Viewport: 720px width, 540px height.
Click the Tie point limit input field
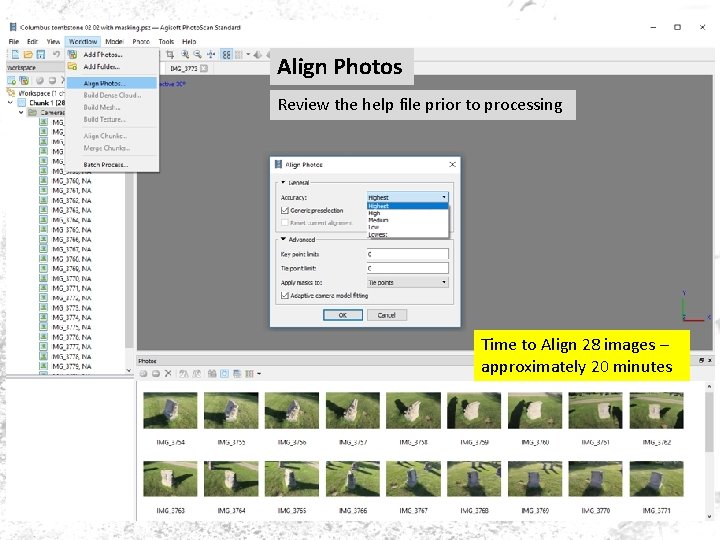[x=407, y=268]
